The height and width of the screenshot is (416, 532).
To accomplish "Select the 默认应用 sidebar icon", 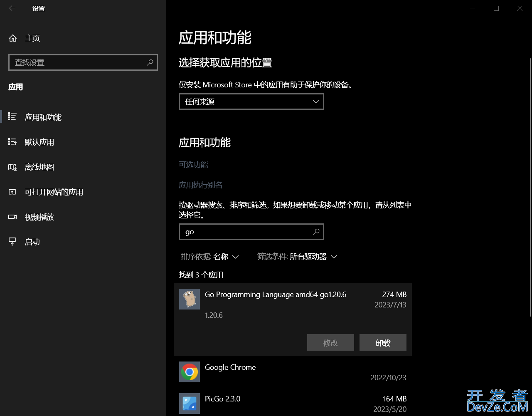I will tap(12, 142).
